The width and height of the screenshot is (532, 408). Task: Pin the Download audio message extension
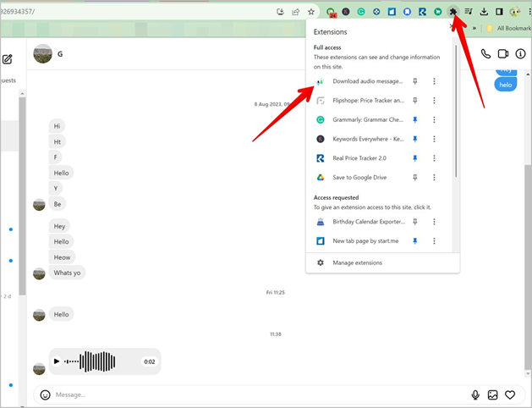coord(414,81)
